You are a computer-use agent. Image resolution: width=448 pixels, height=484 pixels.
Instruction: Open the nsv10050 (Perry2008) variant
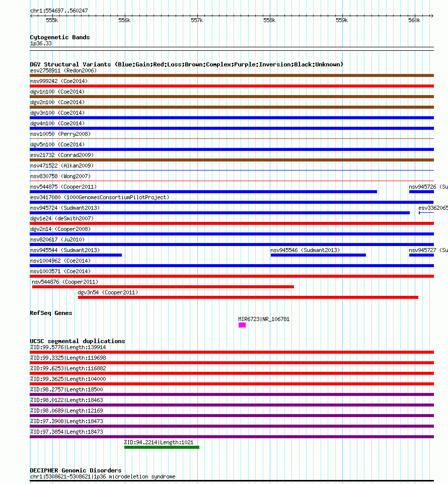(x=60, y=134)
